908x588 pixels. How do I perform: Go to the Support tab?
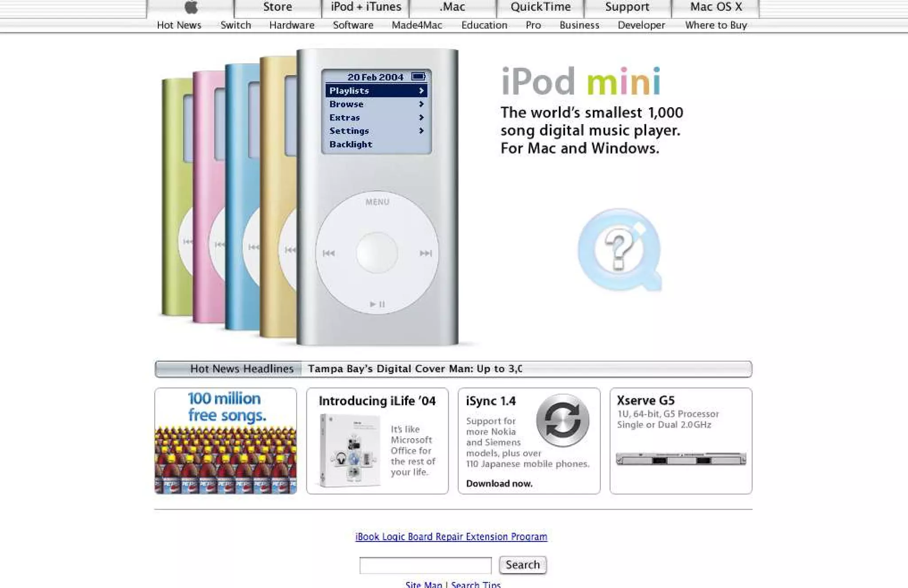tap(627, 8)
